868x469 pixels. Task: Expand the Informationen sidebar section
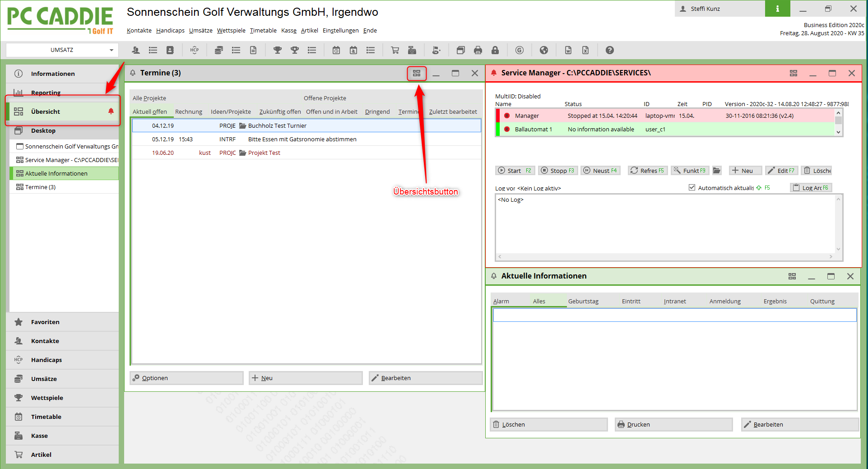pos(62,74)
